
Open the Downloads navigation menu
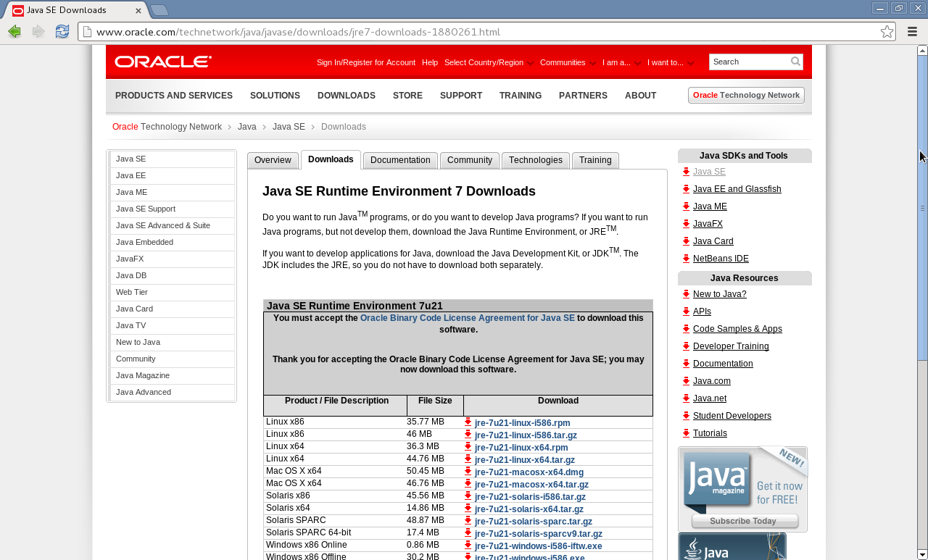pos(347,96)
